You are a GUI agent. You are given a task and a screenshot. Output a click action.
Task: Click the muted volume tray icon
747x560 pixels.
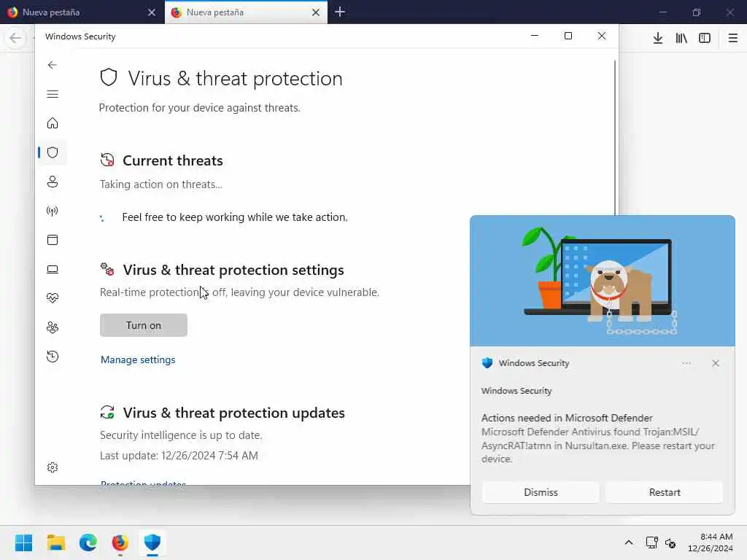click(670, 542)
